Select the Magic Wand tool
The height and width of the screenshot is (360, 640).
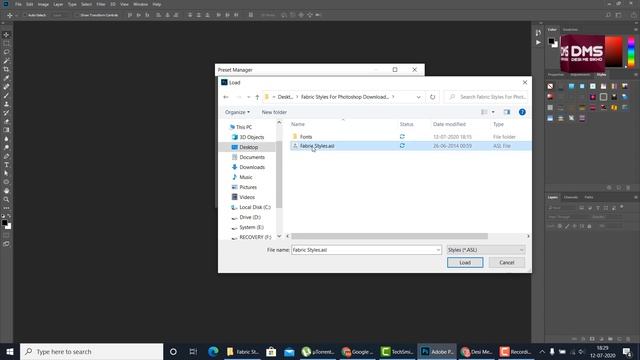[6, 61]
